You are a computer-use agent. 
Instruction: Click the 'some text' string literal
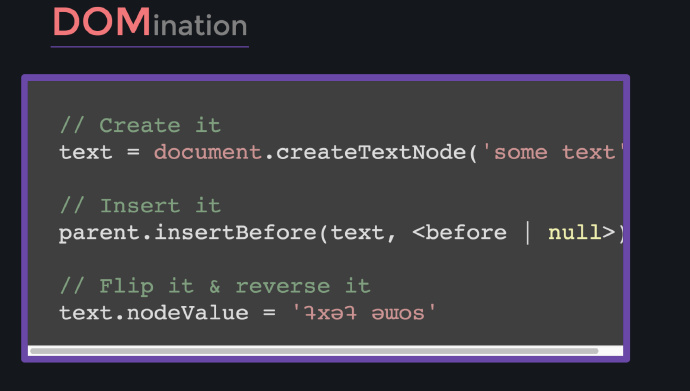coord(553,153)
